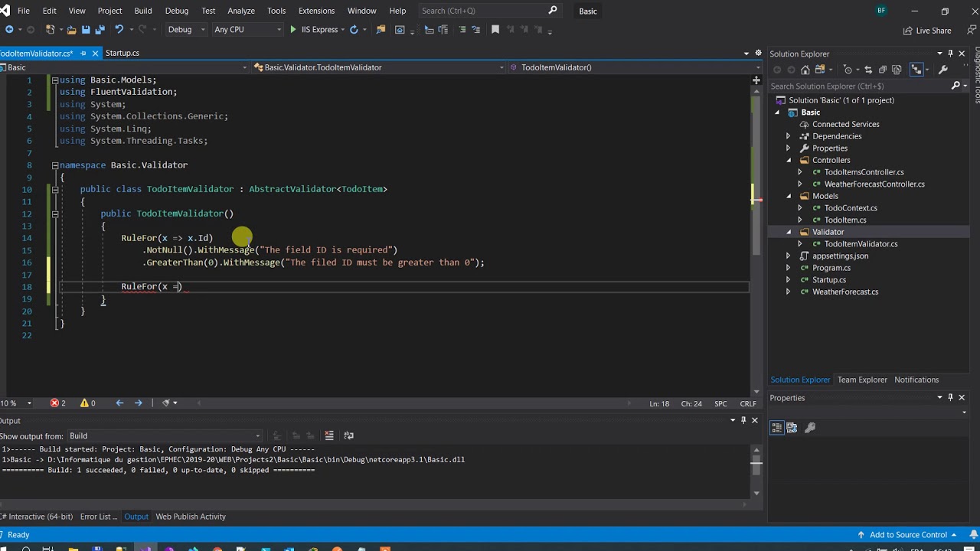Open the Notifications tab
Viewport: 980px width, 551px height.
pyautogui.click(x=916, y=380)
